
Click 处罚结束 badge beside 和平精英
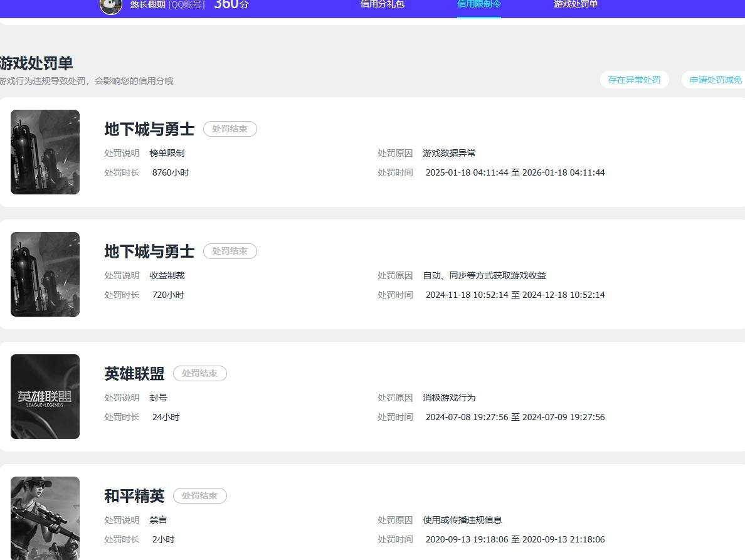[x=200, y=495]
